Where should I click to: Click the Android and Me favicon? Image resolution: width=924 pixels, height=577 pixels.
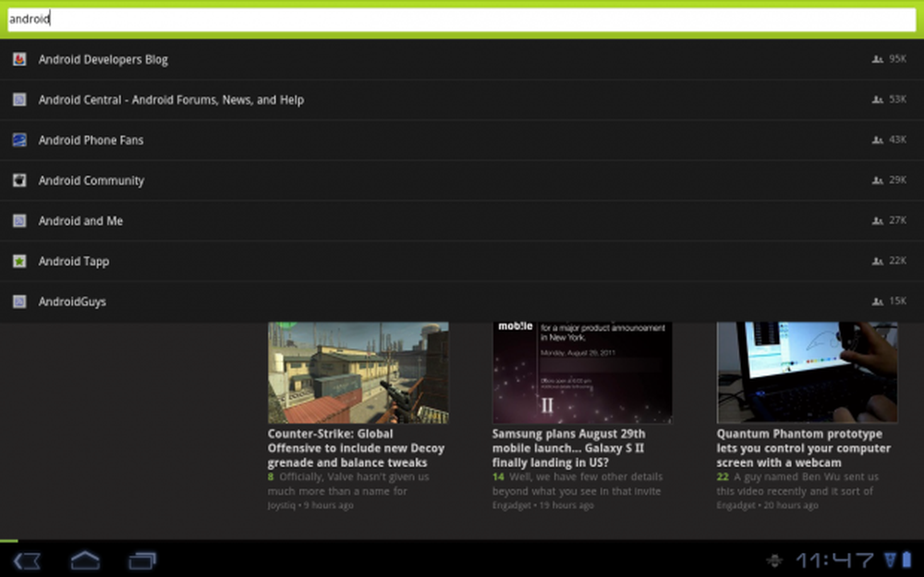[x=19, y=221]
